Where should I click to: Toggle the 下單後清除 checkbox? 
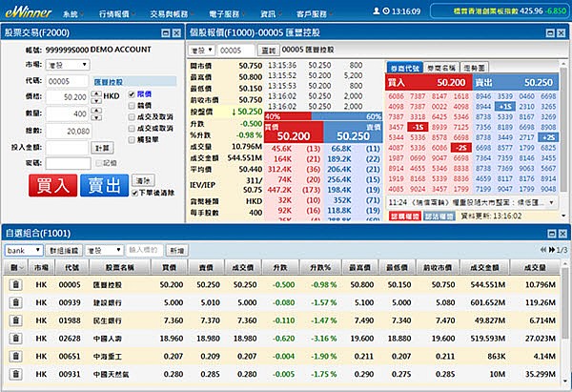coord(134,193)
